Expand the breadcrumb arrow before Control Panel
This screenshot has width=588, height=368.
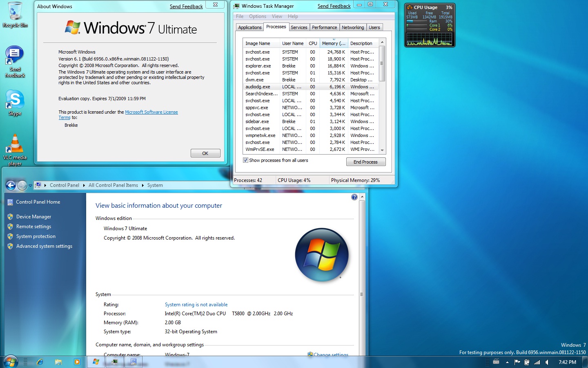tap(45, 185)
